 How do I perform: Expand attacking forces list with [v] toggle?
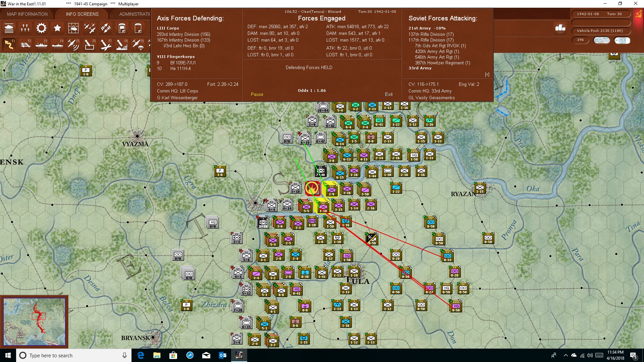tap(487, 75)
